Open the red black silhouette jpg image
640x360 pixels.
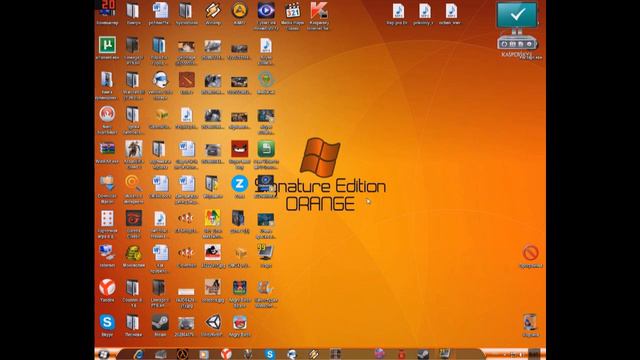coord(213,252)
